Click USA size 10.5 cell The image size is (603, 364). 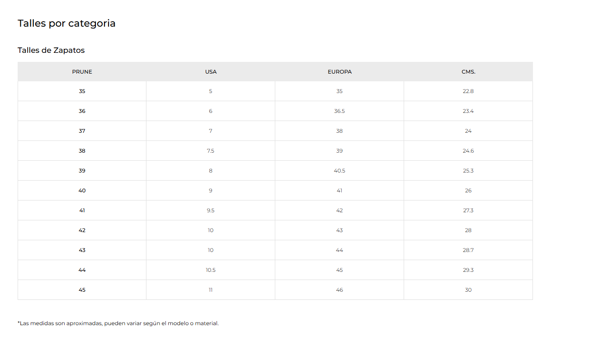click(x=211, y=270)
